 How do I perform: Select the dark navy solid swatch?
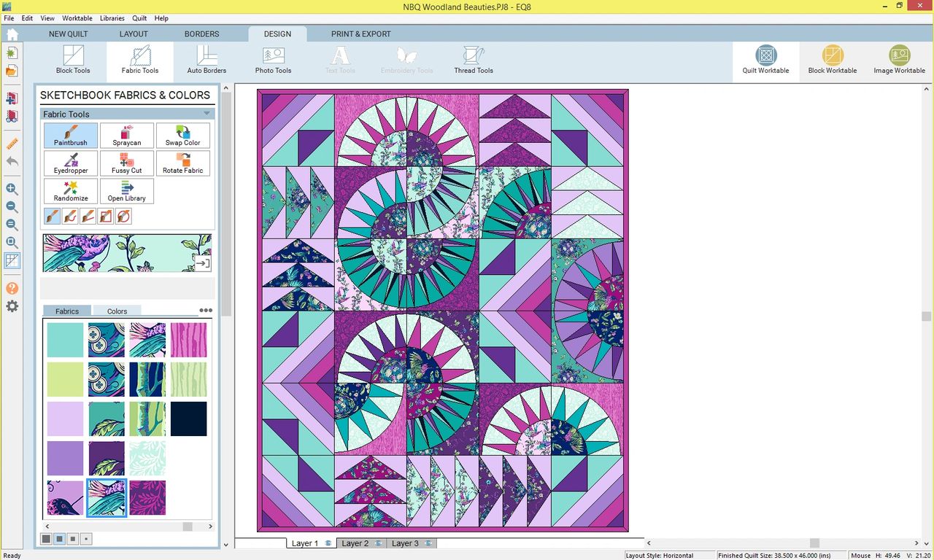coord(188,419)
